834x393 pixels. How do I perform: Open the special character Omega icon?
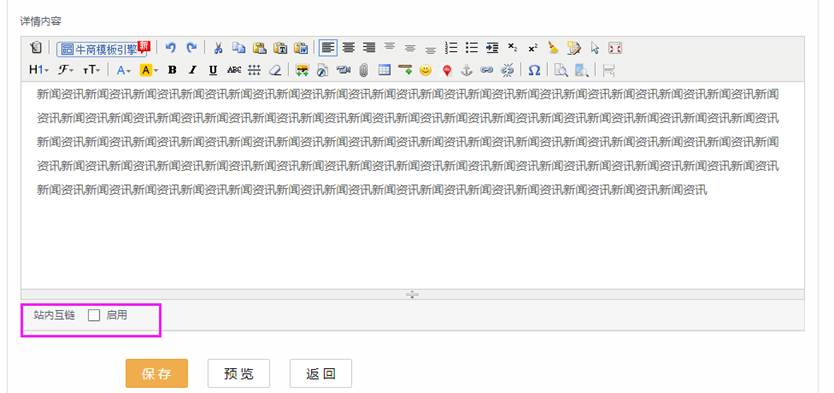click(x=535, y=70)
